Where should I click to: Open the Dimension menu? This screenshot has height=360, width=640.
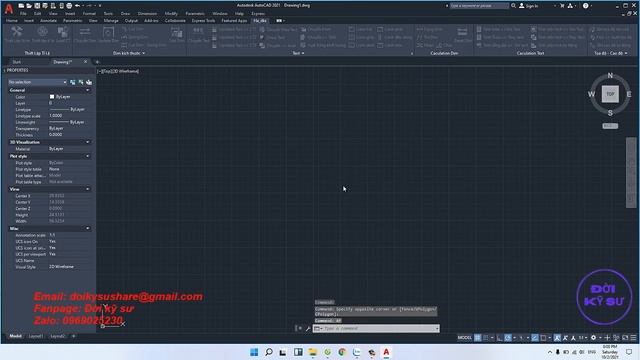[147, 13]
